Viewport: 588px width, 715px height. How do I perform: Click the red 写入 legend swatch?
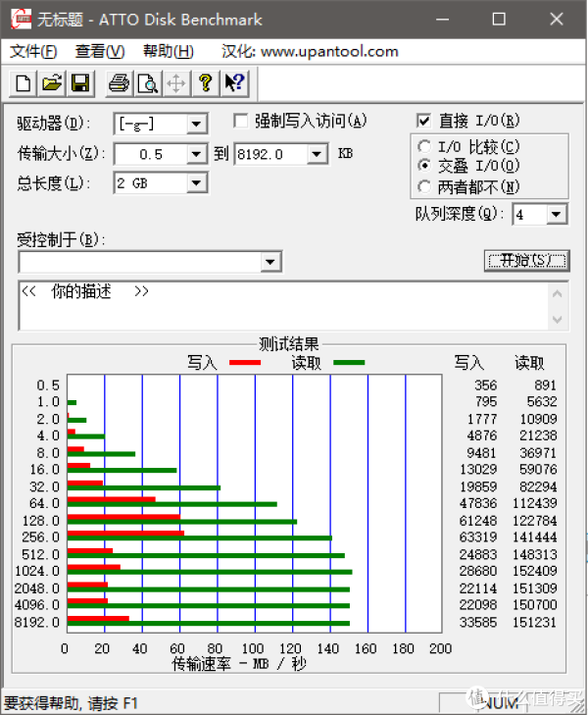pyautogui.click(x=245, y=363)
